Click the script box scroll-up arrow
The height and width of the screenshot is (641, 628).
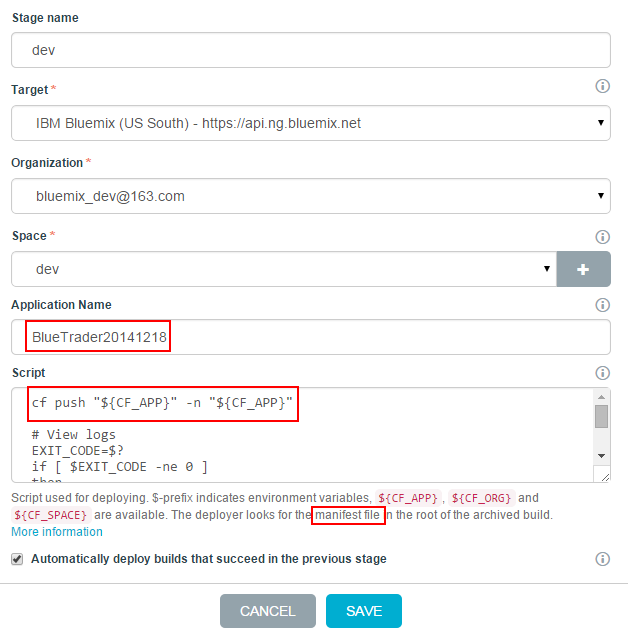[x=601, y=397]
